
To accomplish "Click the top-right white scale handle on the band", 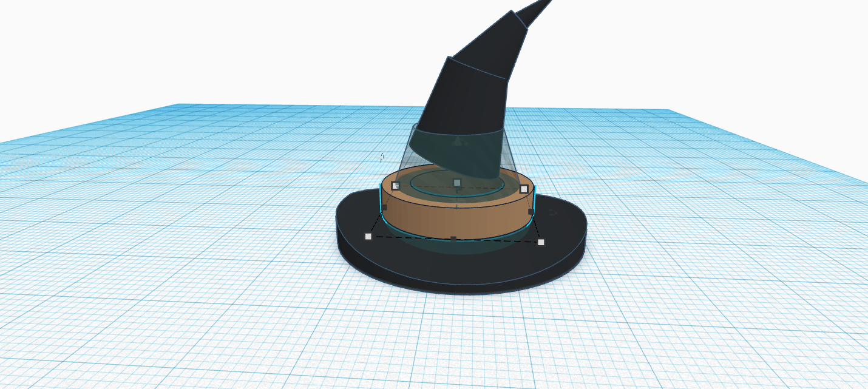I will pos(525,189).
